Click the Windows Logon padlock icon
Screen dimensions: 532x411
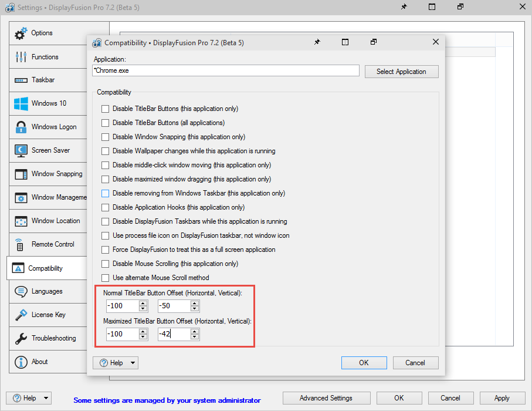pyautogui.click(x=21, y=127)
